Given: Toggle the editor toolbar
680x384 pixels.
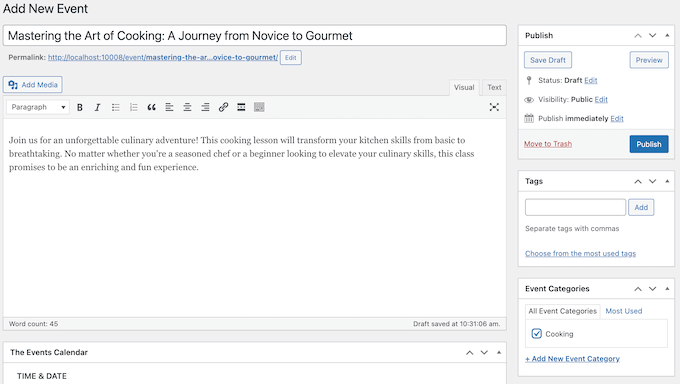Looking at the screenshot, I should 259,107.
